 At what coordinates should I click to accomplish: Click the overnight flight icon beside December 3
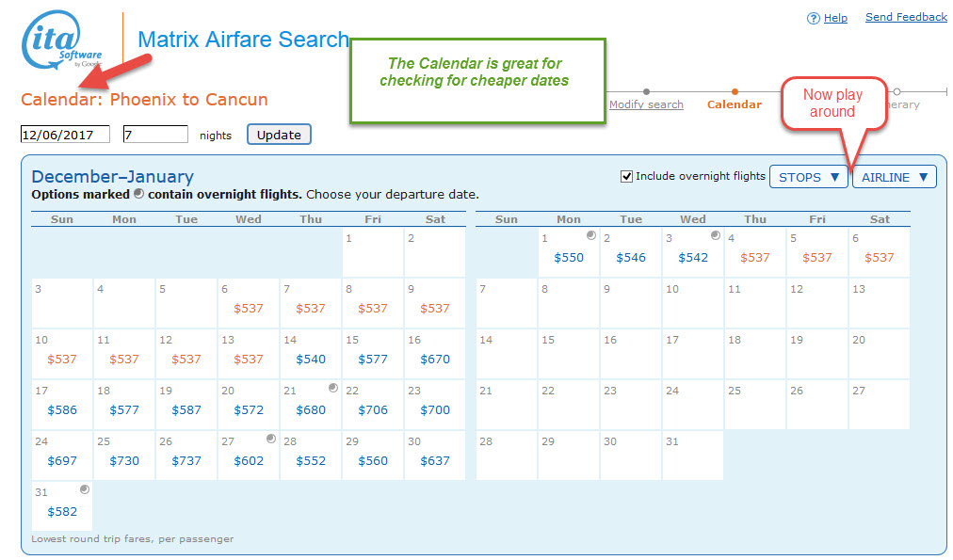coord(716,233)
